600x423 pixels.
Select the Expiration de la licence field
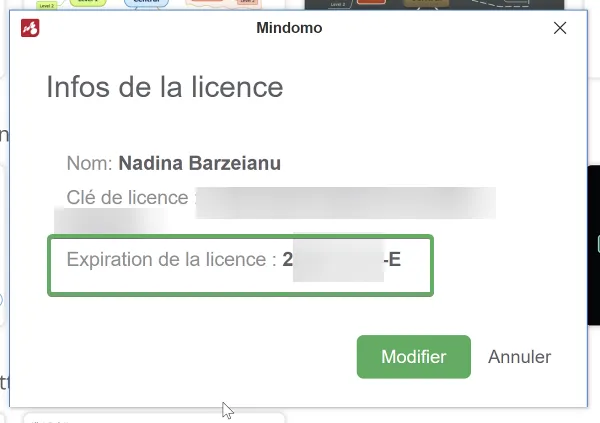click(240, 266)
